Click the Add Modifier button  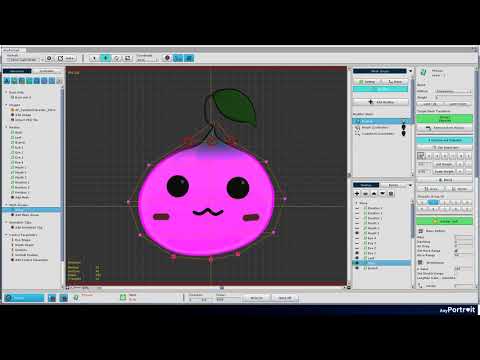380,102
